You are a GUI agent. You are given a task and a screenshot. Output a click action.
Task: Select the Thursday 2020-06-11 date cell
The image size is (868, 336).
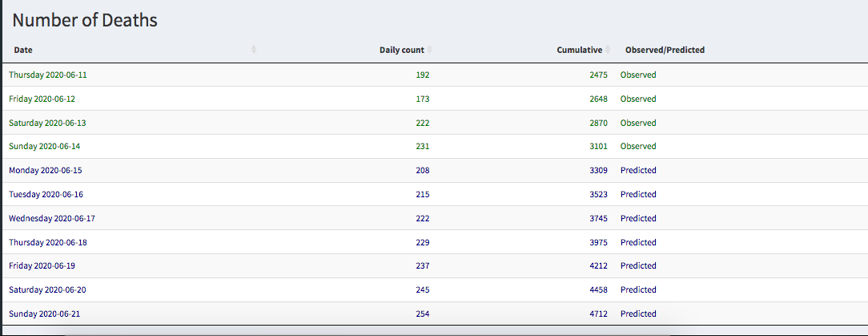(48, 75)
